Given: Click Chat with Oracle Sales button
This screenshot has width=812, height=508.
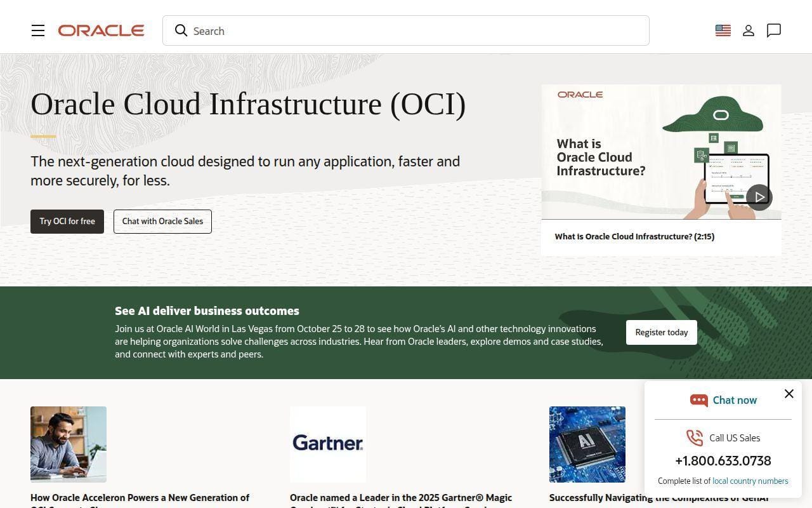Looking at the screenshot, I should [x=162, y=222].
